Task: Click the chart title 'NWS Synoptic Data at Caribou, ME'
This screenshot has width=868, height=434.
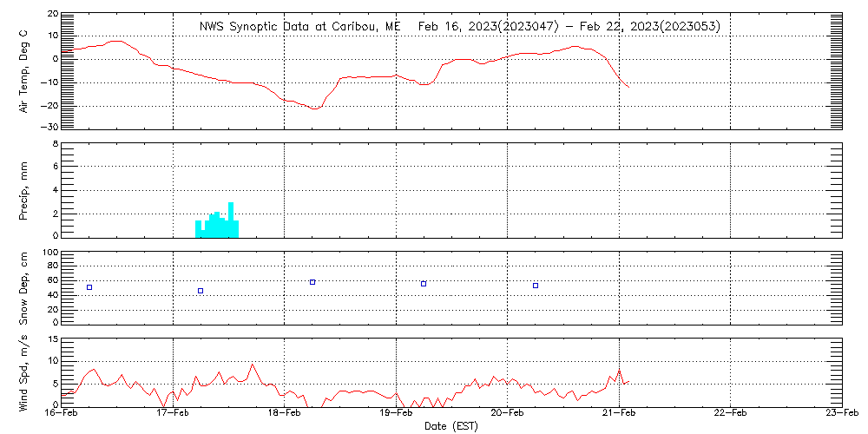Action: click(299, 26)
